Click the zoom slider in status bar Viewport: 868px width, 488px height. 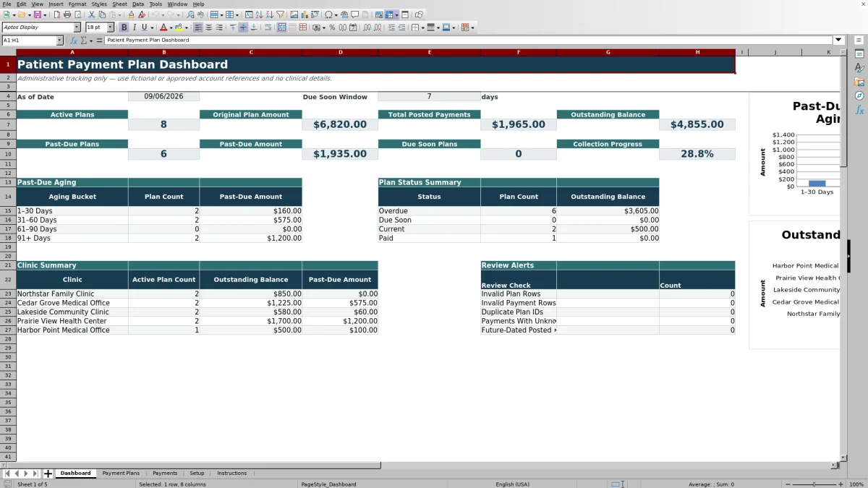(814, 484)
